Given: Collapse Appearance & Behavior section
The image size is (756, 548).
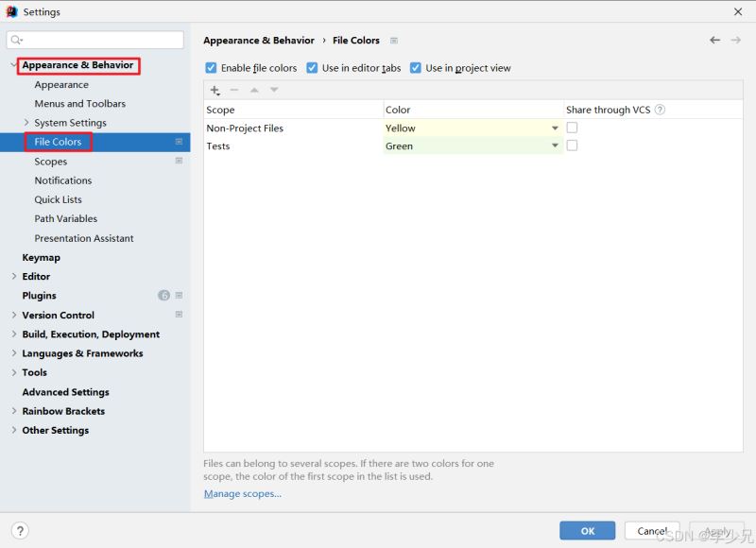Looking at the screenshot, I should pyautogui.click(x=13, y=65).
